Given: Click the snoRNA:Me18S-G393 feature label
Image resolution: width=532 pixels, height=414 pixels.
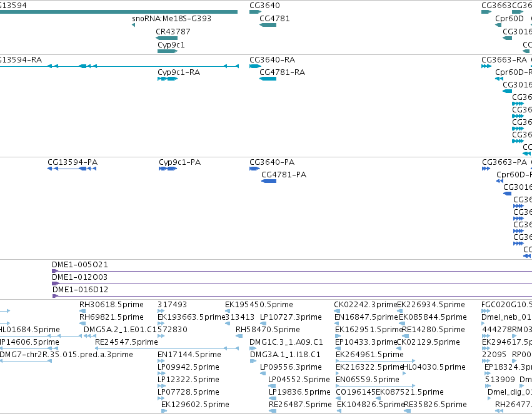Looking at the screenshot, I should [x=172, y=19].
